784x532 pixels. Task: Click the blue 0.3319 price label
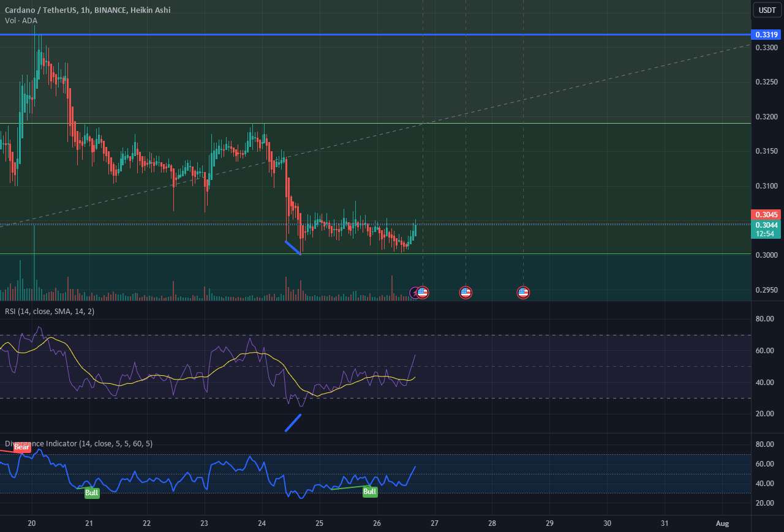click(x=767, y=35)
